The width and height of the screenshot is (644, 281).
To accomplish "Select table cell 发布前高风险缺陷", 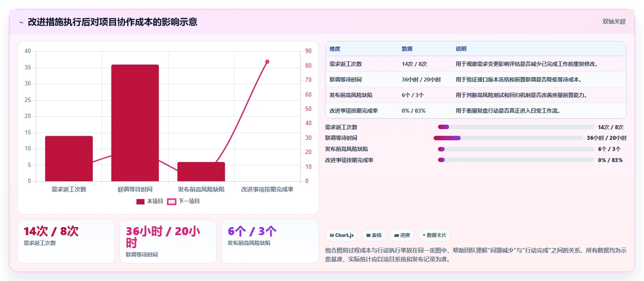I will point(351,95).
